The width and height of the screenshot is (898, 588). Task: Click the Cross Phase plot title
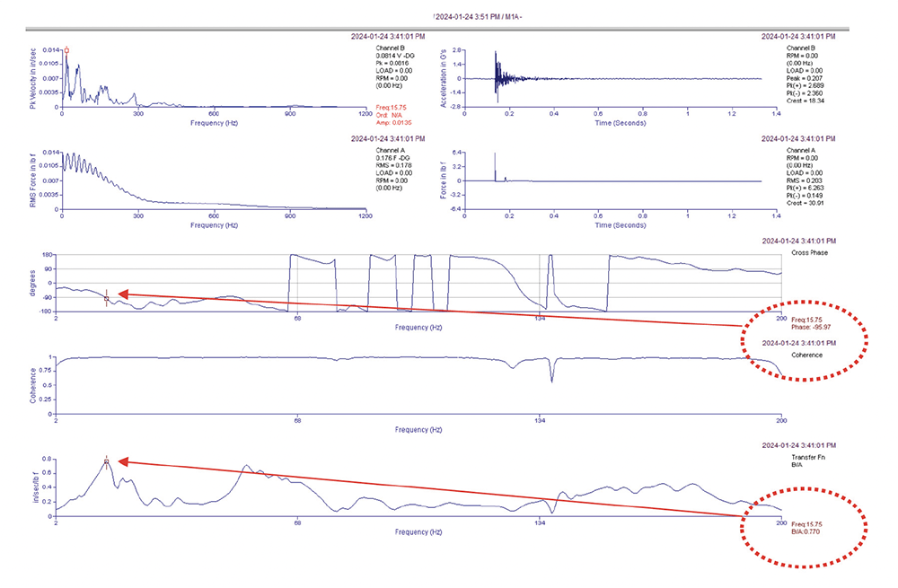[811, 253]
